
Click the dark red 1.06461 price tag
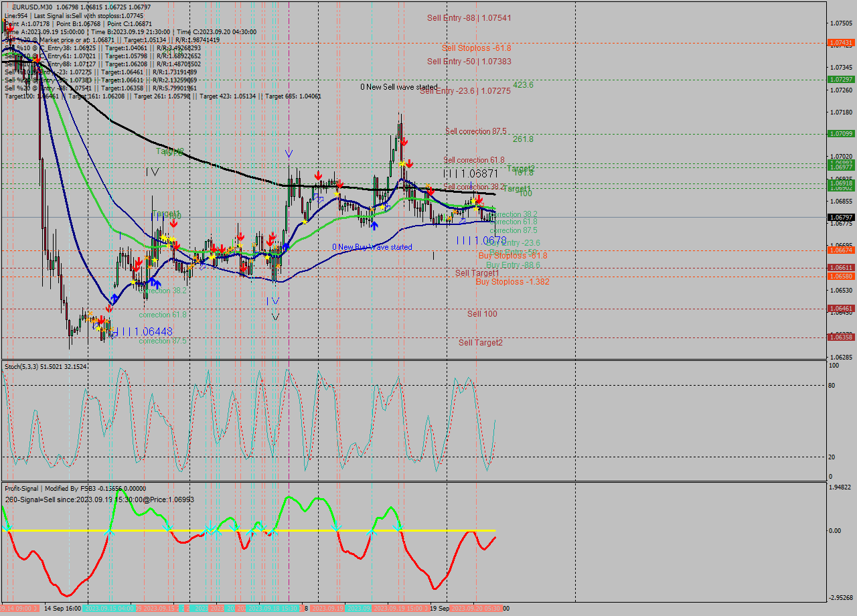click(841, 309)
